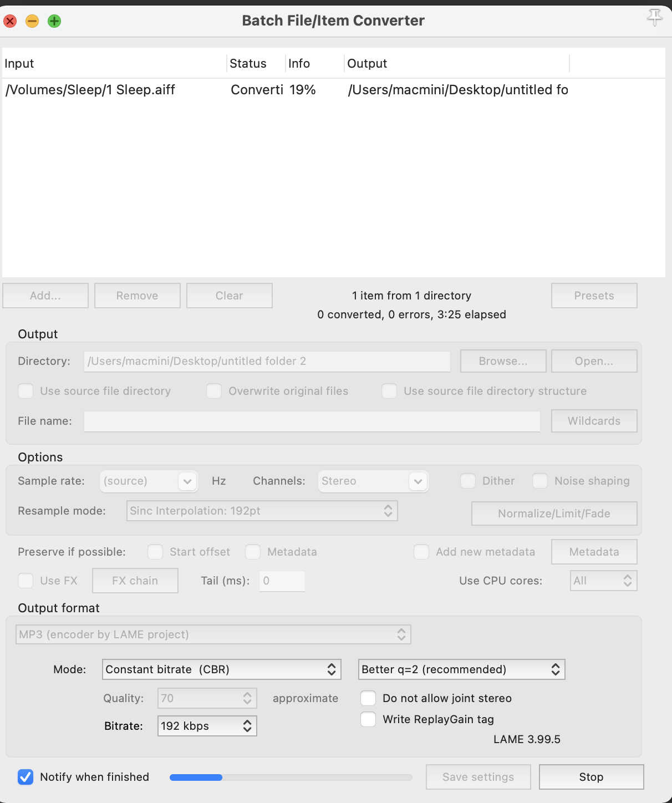Open the output format MP3 dropdown
Image resolution: width=672 pixels, height=803 pixels.
(x=213, y=634)
